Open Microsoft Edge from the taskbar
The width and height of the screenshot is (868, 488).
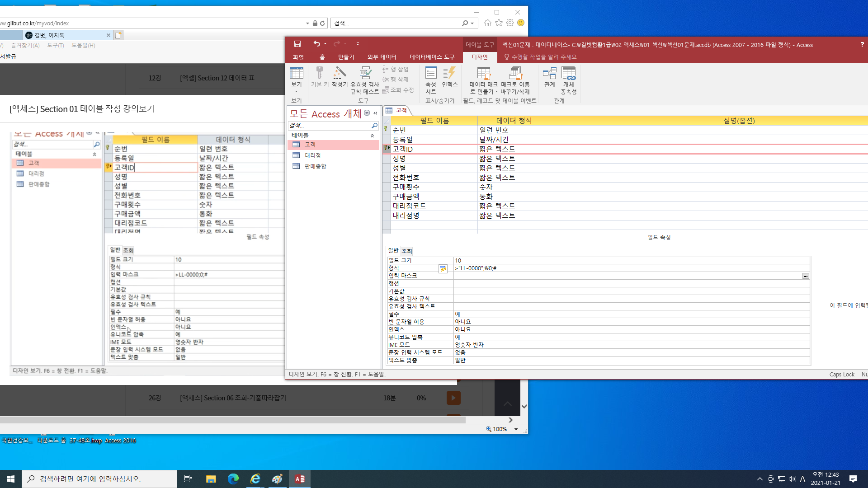coord(233,479)
